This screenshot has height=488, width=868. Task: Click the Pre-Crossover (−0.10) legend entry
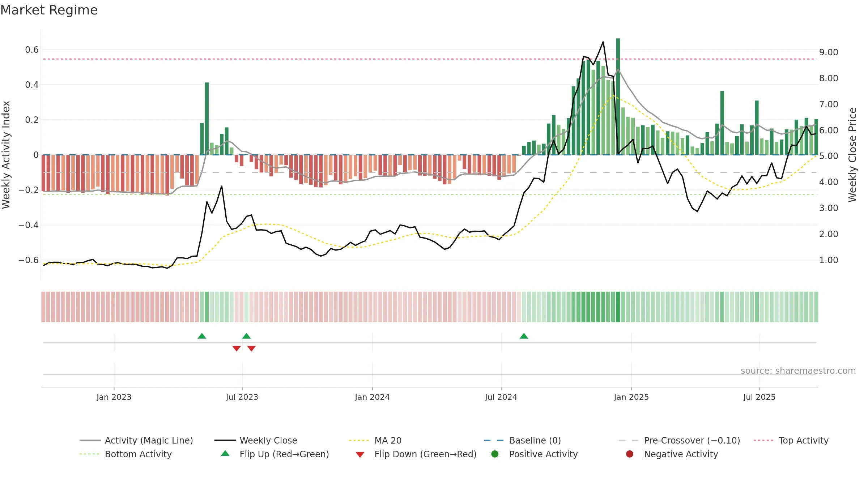(x=680, y=440)
